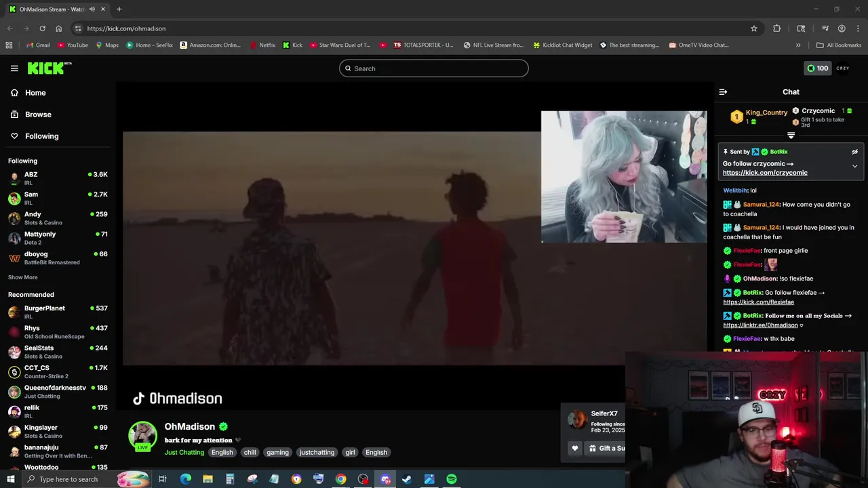Open Netflix bookmark
The width and height of the screenshot is (868, 488).
pyautogui.click(x=262, y=45)
